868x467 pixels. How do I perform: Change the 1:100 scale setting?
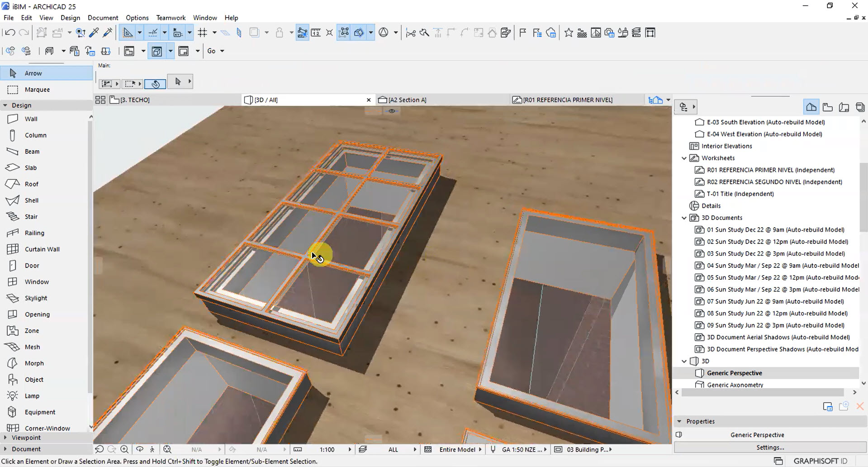coord(327,449)
